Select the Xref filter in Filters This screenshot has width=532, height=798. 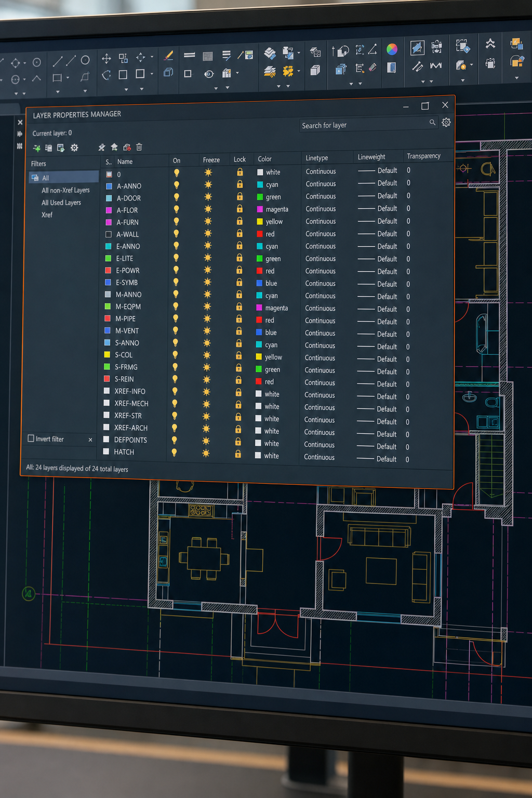coord(47,215)
